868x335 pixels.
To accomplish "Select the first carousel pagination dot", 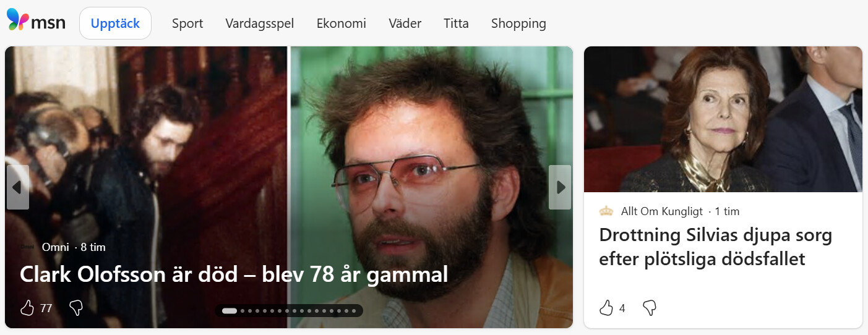I will pos(229,311).
